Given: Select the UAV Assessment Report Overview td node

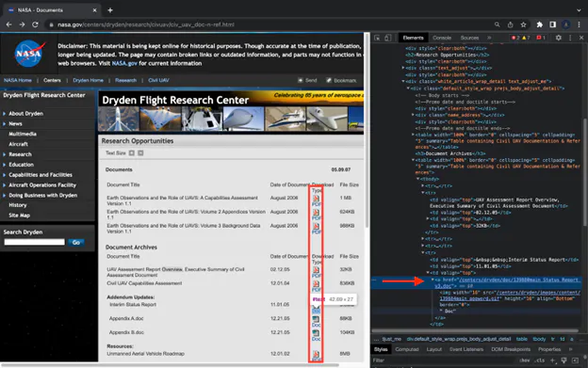Looking at the screenshot, I should [x=498, y=202].
